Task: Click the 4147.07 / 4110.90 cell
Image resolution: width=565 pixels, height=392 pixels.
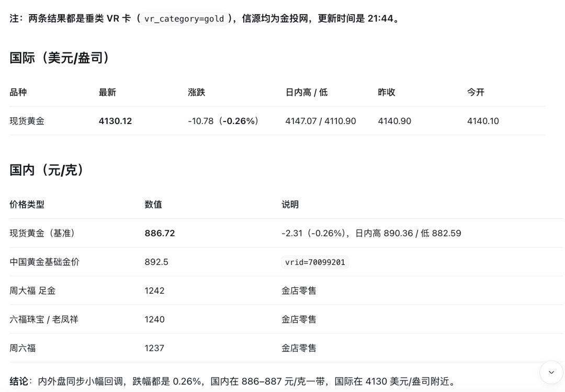Action: tap(321, 121)
